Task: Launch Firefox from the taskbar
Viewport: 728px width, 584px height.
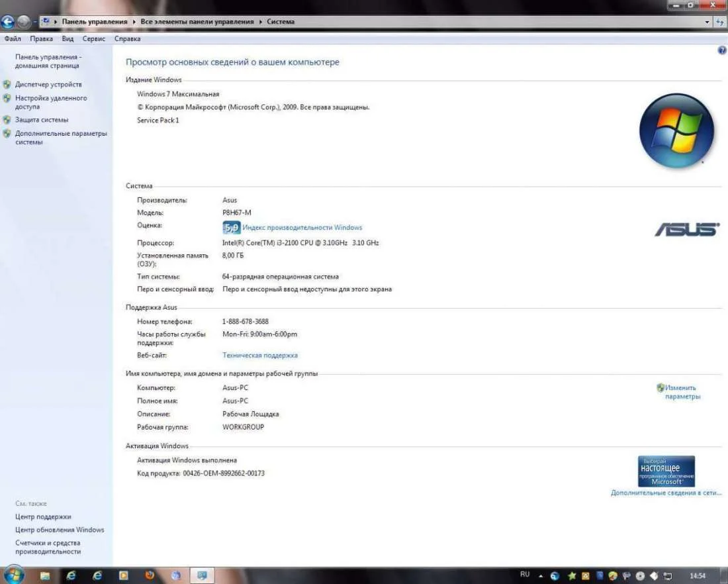Action: [150, 575]
